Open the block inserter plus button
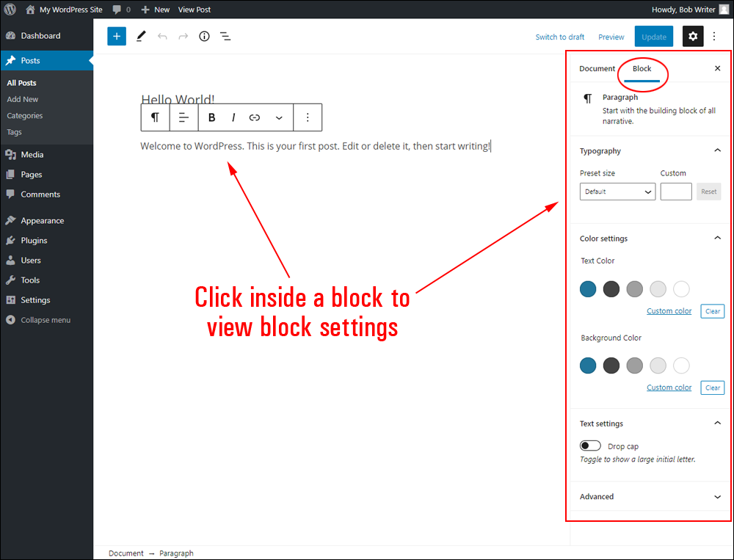The height and width of the screenshot is (560, 734). click(x=117, y=37)
